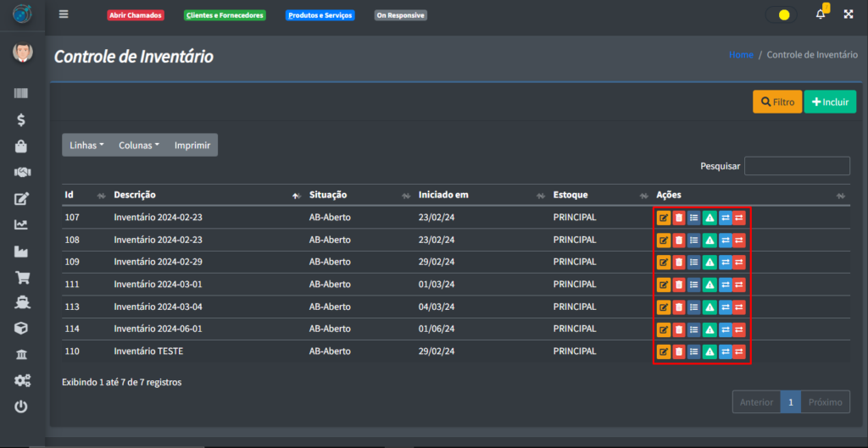Click green warning icon on row 111
Screen dimensions: 868x448
pyautogui.click(x=709, y=285)
